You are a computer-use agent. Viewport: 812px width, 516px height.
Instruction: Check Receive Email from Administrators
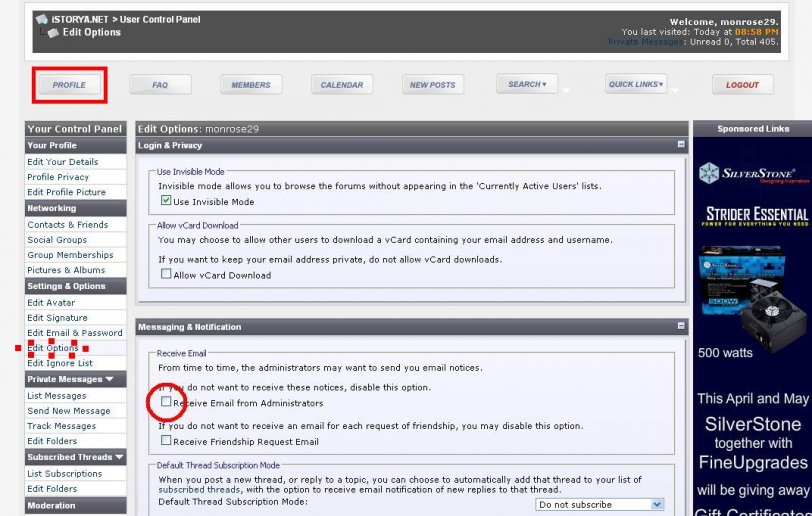(x=167, y=402)
